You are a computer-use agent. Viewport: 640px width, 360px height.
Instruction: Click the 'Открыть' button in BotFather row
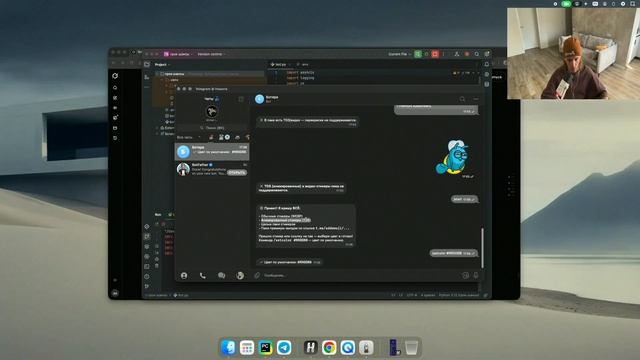(237, 172)
